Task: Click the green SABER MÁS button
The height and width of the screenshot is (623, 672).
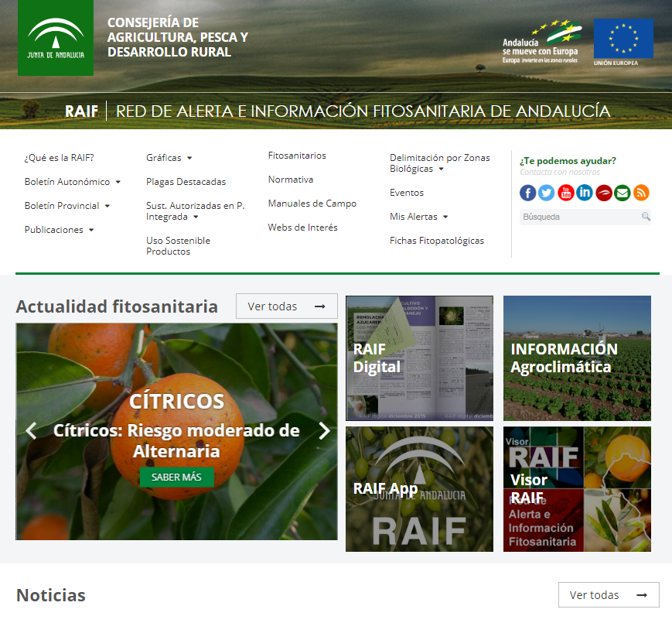Action: tap(176, 477)
